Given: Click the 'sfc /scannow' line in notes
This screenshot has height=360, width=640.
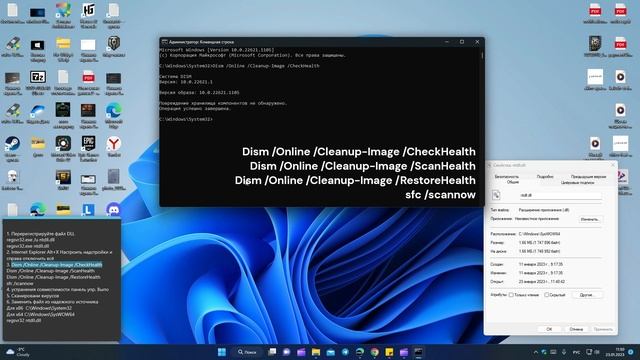Looking at the screenshot, I should point(20,283).
